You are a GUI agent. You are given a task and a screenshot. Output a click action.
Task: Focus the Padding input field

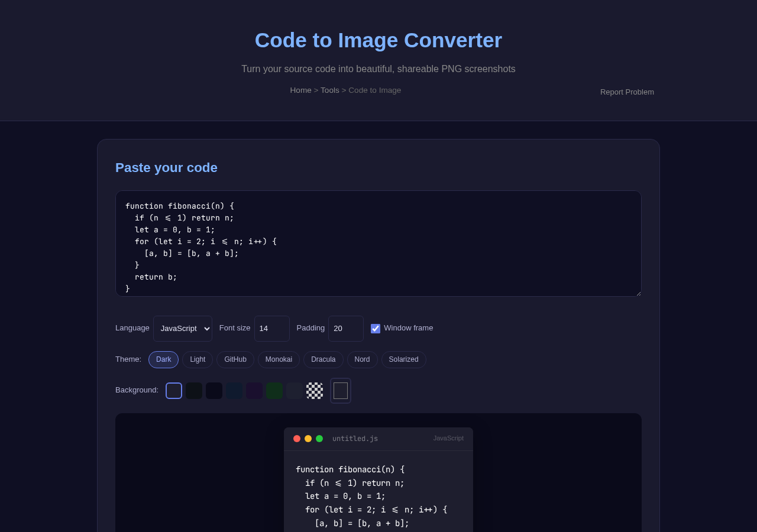[x=346, y=329]
